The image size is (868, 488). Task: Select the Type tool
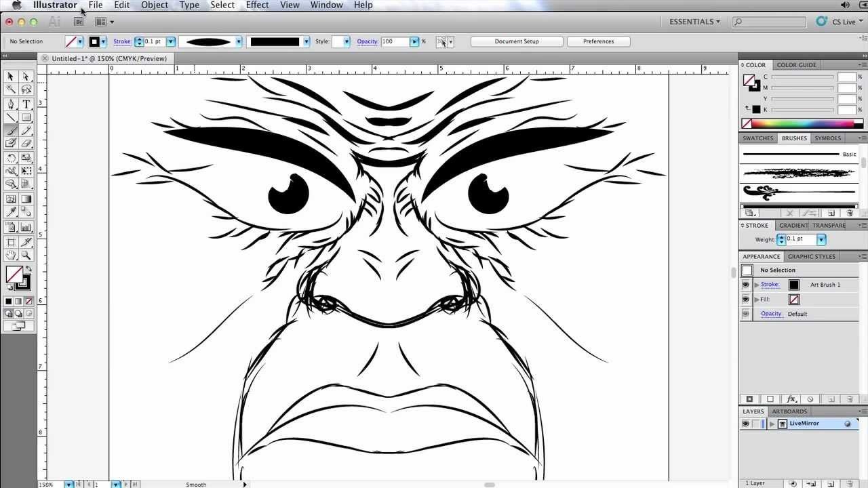point(26,104)
